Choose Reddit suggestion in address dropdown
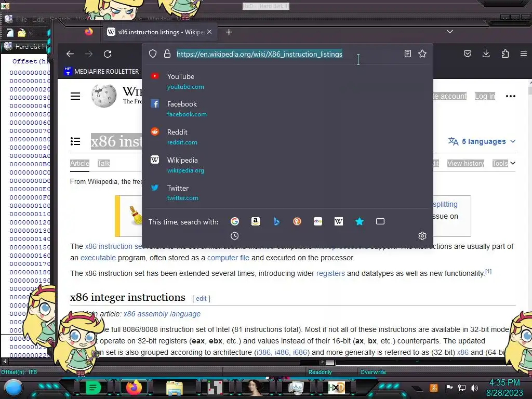 point(287,137)
